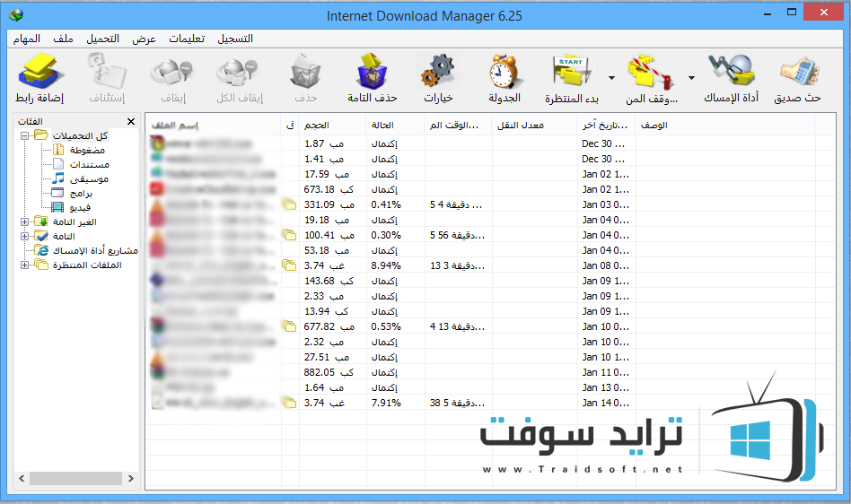This screenshot has height=504, width=851.
Task: Click the Add URL (إضافة رابط) toolbar icon
Action: (x=39, y=72)
